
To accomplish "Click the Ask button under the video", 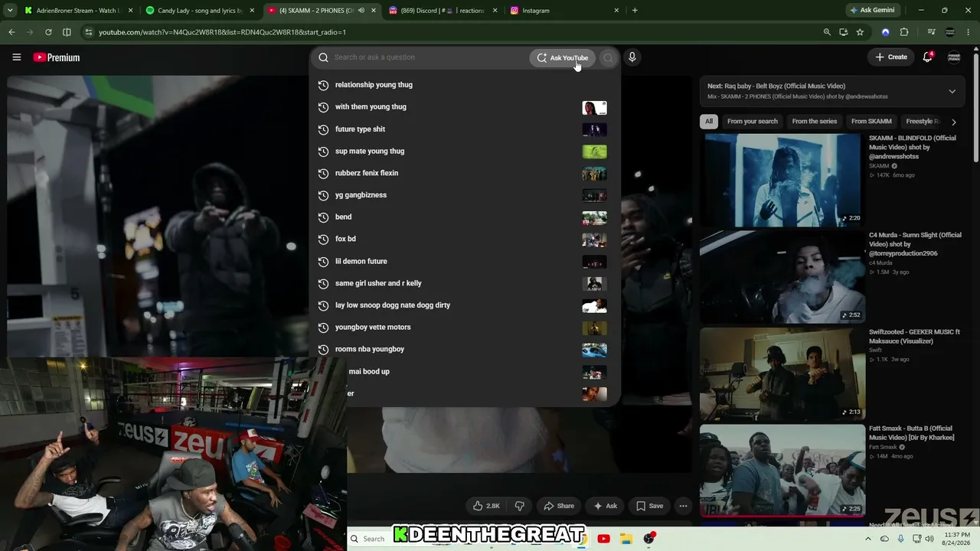I will [x=605, y=506].
